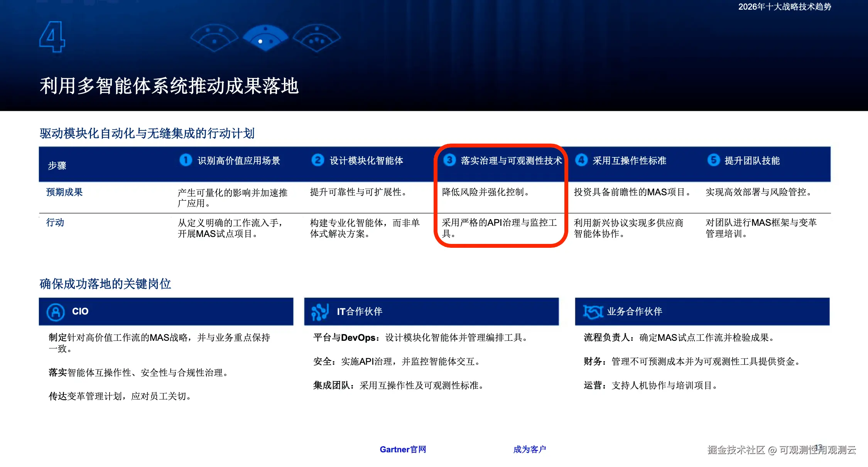This screenshot has width=868, height=467.
Task: Click the step 3 numbered circle icon
Action: (x=449, y=160)
